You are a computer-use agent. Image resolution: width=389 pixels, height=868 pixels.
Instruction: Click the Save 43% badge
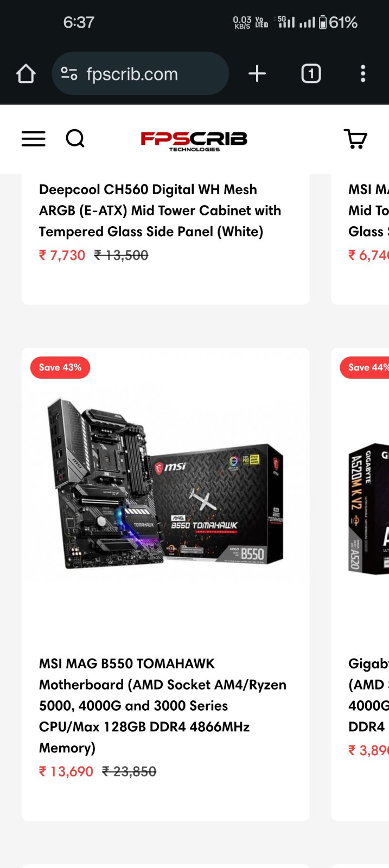coord(60,367)
